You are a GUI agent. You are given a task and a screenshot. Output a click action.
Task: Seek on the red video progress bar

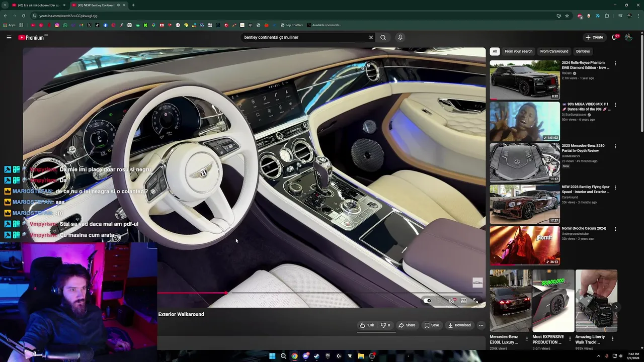192,293
